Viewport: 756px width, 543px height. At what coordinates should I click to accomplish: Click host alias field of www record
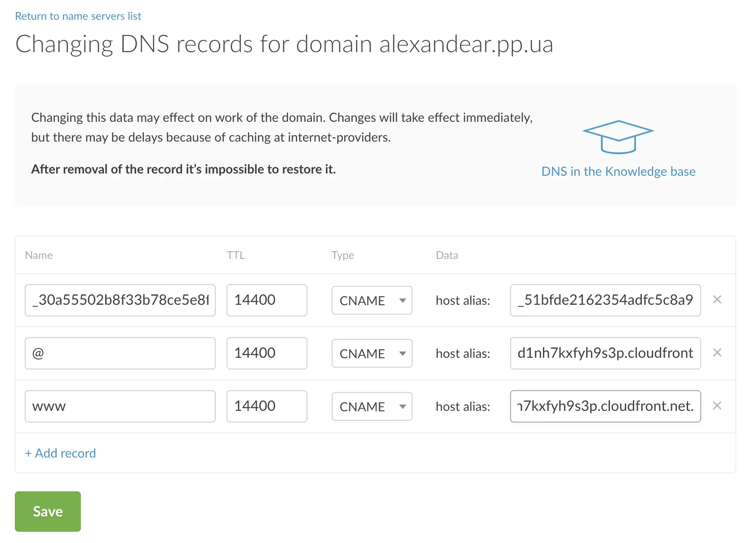point(605,406)
